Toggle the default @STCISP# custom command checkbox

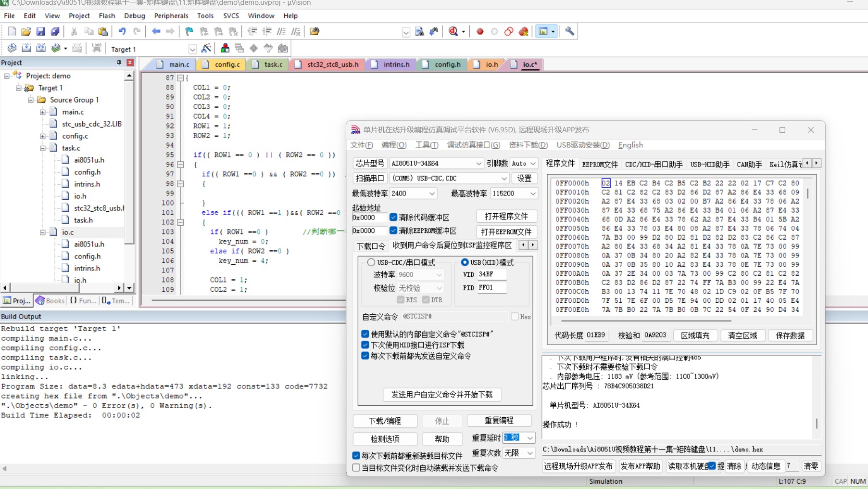(365, 334)
